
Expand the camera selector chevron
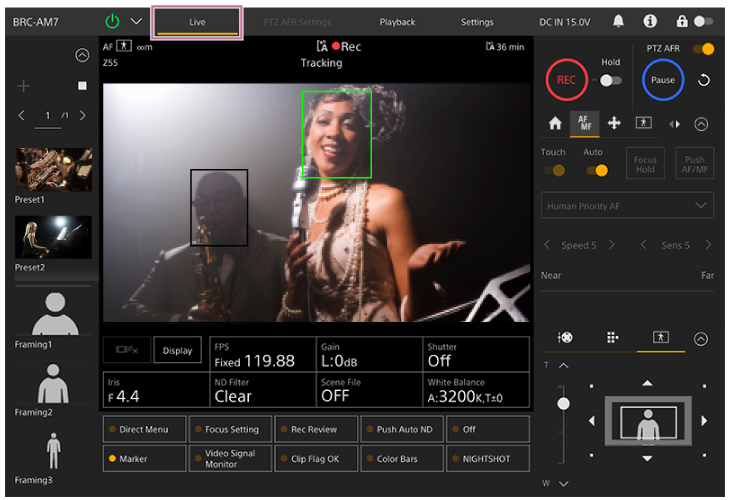click(x=137, y=21)
